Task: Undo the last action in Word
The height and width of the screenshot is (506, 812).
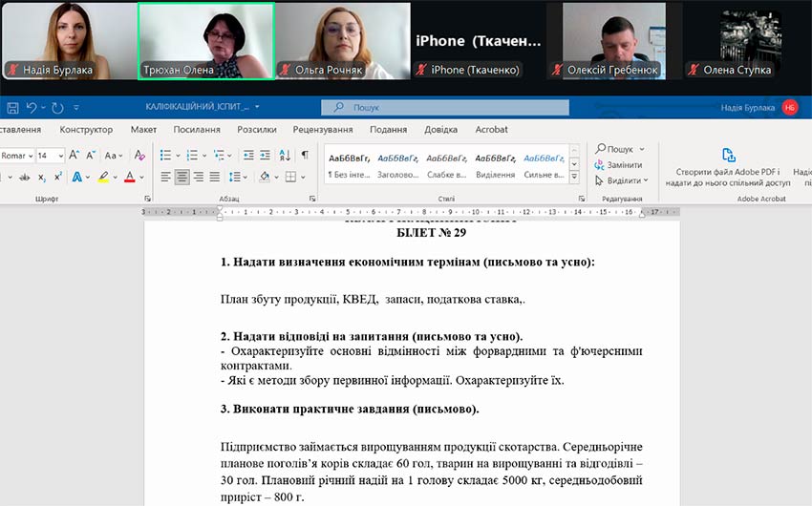Action: [32, 108]
